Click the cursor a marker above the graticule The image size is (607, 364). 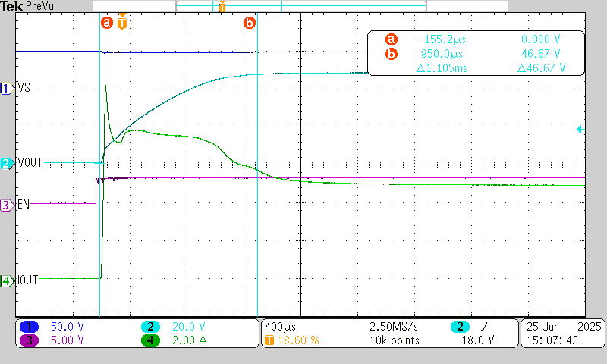[x=106, y=23]
